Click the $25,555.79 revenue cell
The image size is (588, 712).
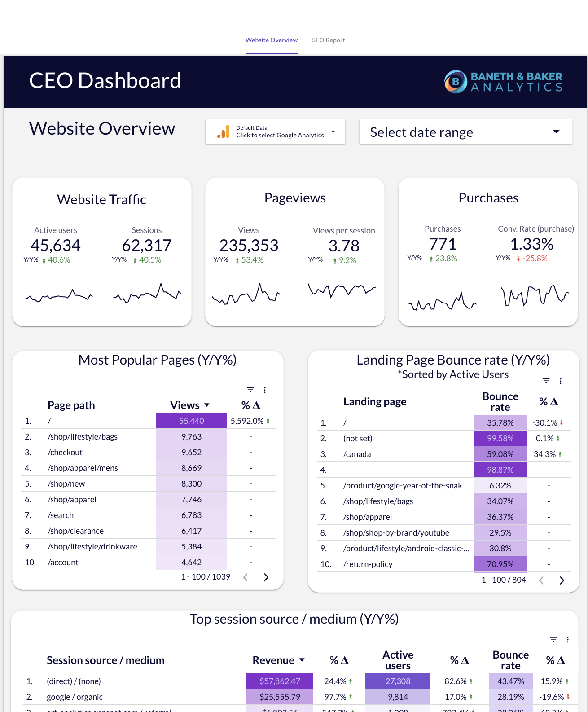pos(280,697)
